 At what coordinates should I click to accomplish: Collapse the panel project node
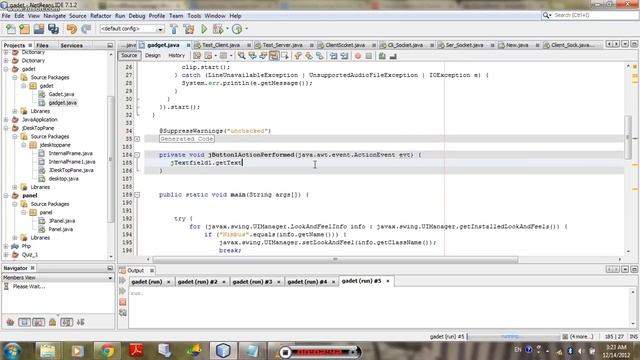coord(6,196)
